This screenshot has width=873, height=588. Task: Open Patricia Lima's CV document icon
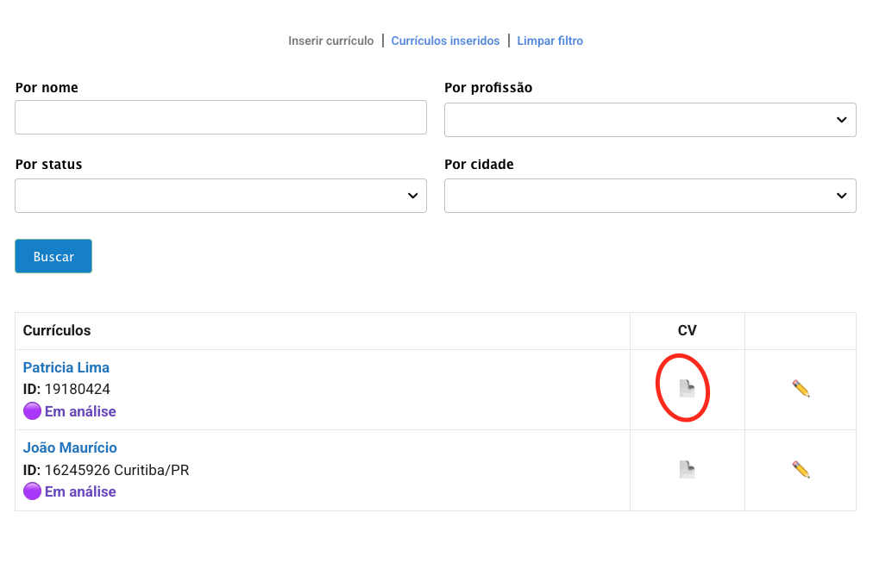pos(687,389)
